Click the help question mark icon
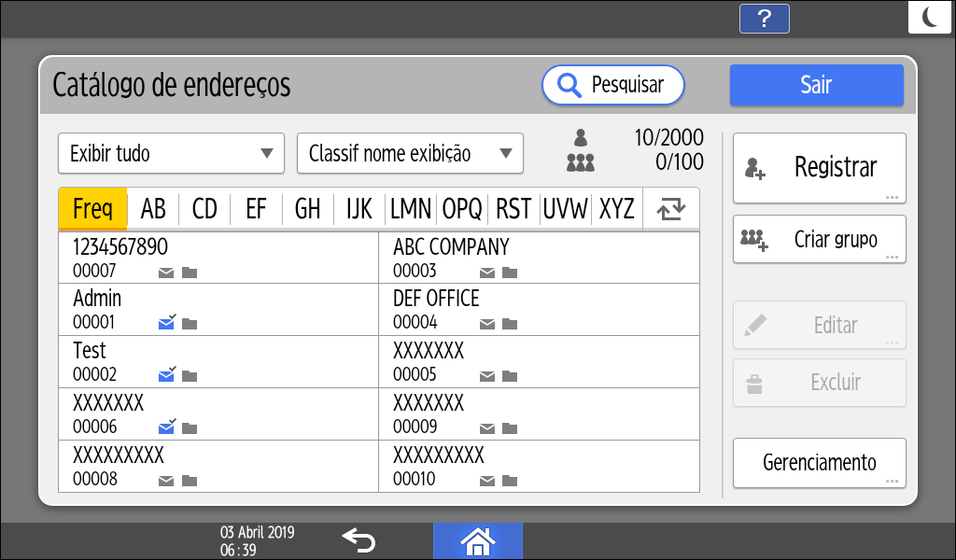The image size is (956, 560). pos(764,19)
